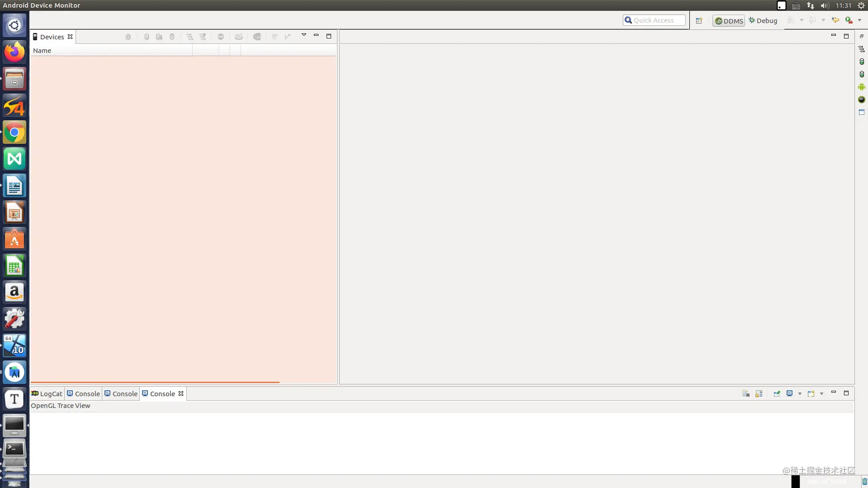Click the Start Method Profiling icon
This screenshot has height=488, width=868.
click(x=203, y=37)
